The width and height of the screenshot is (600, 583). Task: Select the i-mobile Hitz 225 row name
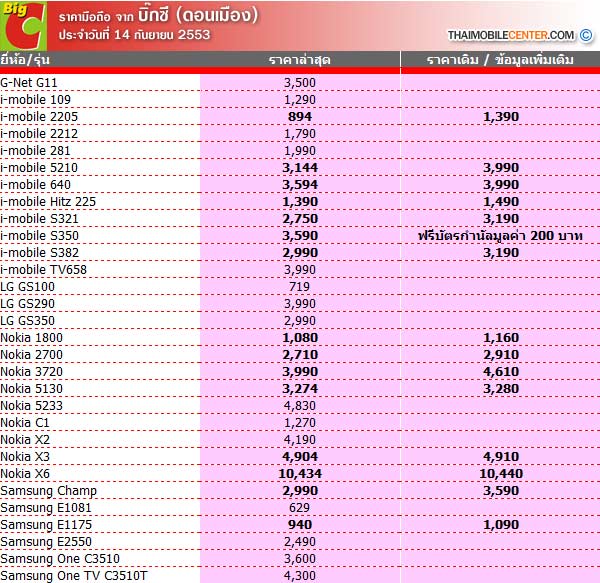(x=48, y=202)
